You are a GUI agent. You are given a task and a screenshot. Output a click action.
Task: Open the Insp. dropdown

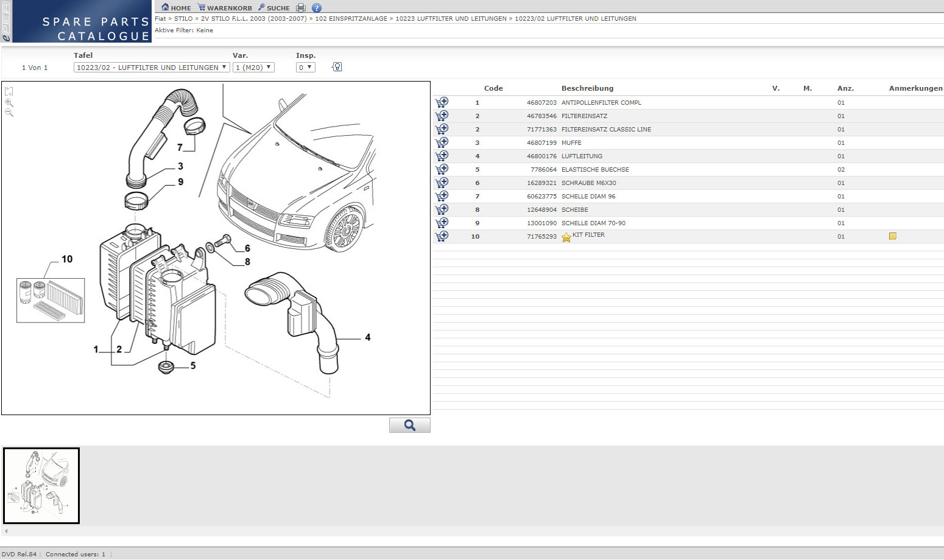(305, 68)
